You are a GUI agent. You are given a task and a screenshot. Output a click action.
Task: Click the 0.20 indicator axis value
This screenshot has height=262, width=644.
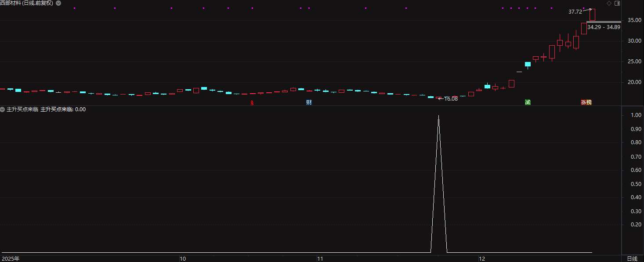tap(636, 225)
